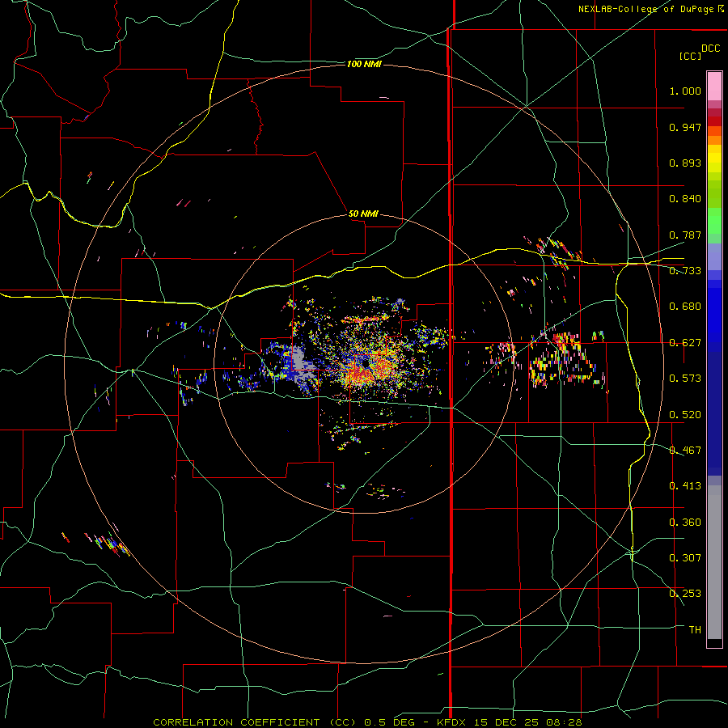Click the 0.413 scale value
The width and height of the screenshot is (728, 728).
[685, 486]
